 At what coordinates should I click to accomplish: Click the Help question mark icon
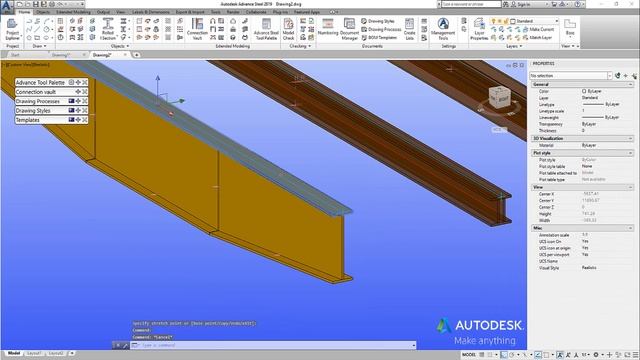coord(577,4)
